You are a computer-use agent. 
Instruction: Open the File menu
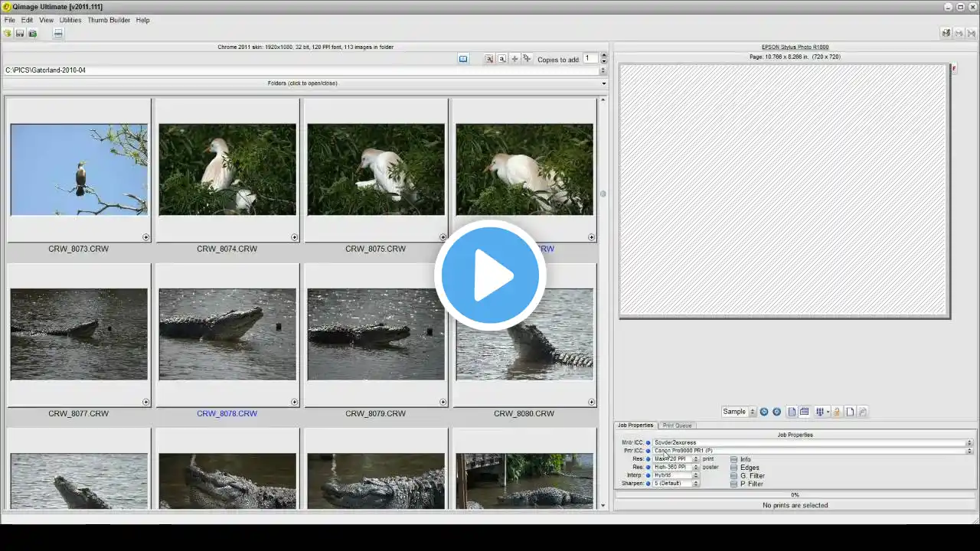pos(10,20)
